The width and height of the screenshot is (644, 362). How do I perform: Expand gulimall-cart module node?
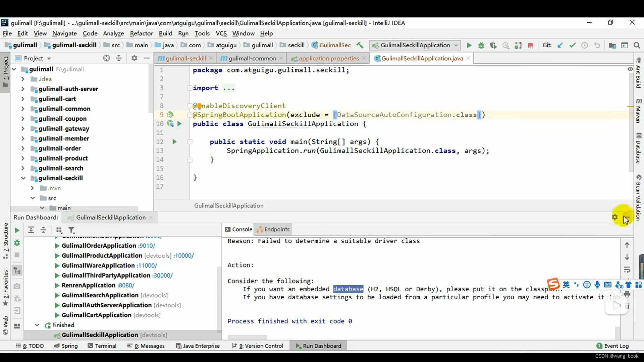click(23, 99)
